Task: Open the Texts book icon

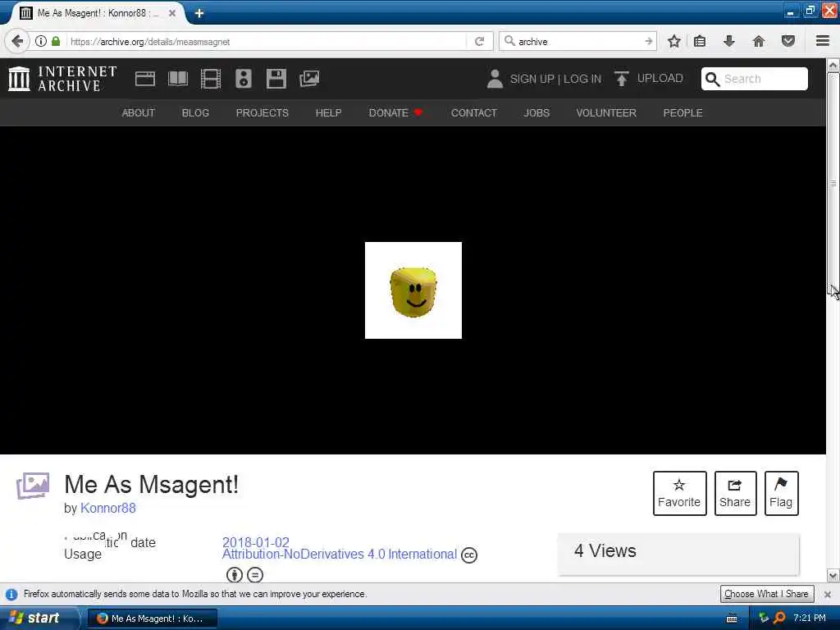Action: tap(178, 79)
